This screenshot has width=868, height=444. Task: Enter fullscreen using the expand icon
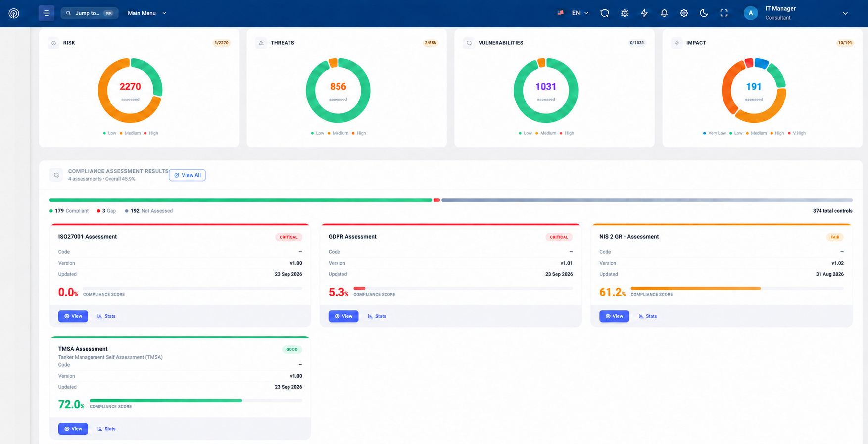(724, 13)
